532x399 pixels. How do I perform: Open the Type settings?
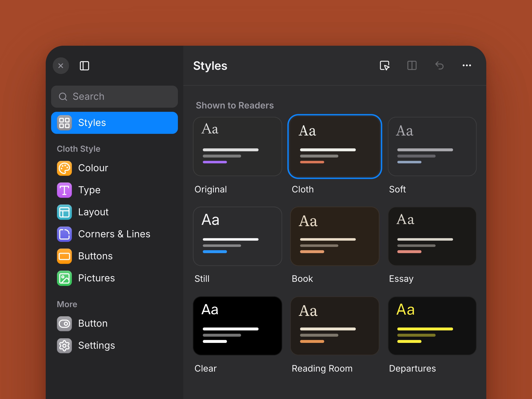click(x=115, y=190)
